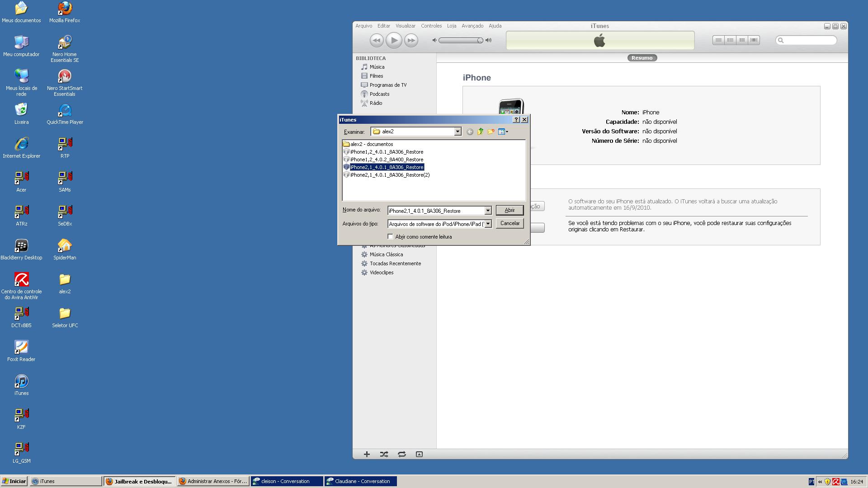Create new folder in file dialog
This screenshot has height=488, width=868.
coord(491,131)
